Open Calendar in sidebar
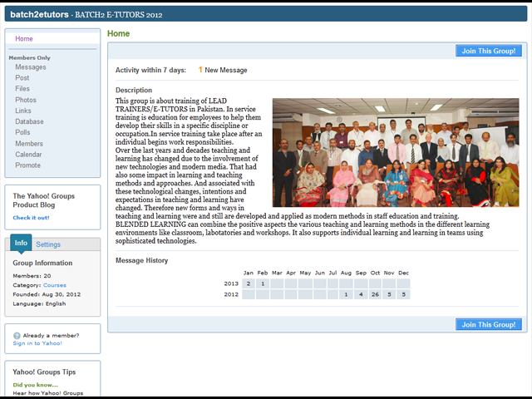532x399 pixels. tap(28, 155)
